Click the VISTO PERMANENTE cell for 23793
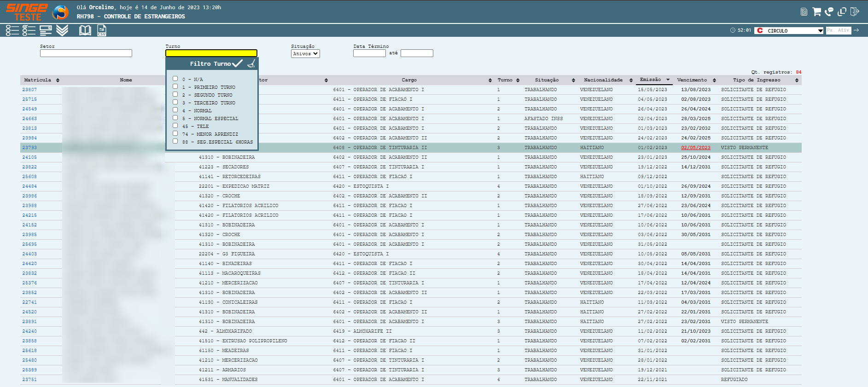 pyautogui.click(x=745, y=148)
